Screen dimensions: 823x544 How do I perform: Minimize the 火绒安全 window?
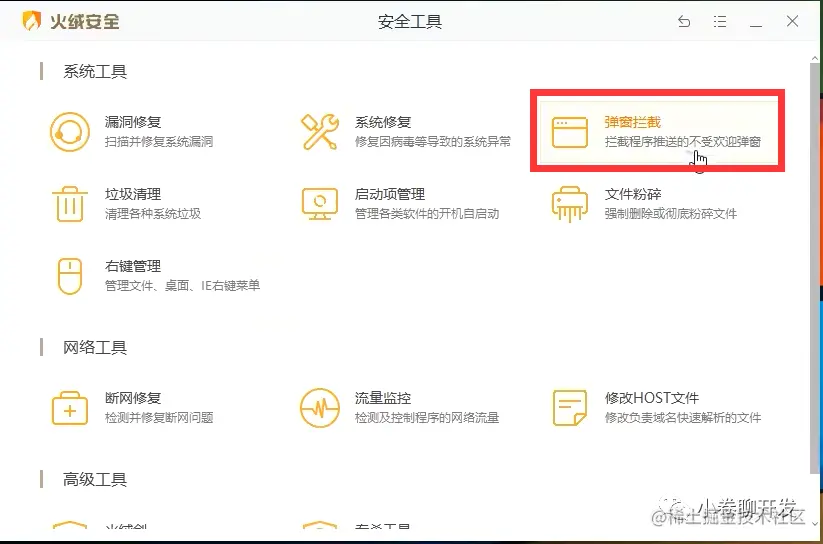756,25
